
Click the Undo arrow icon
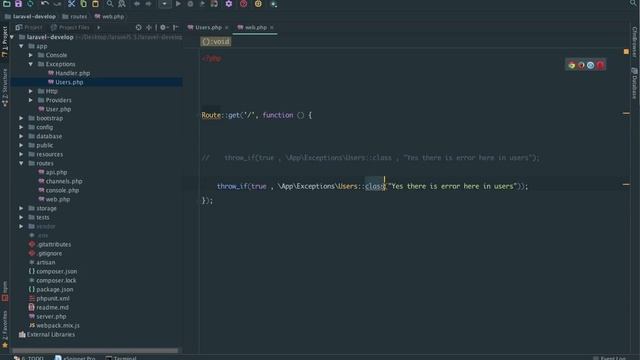pyautogui.click(x=45, y=4)
